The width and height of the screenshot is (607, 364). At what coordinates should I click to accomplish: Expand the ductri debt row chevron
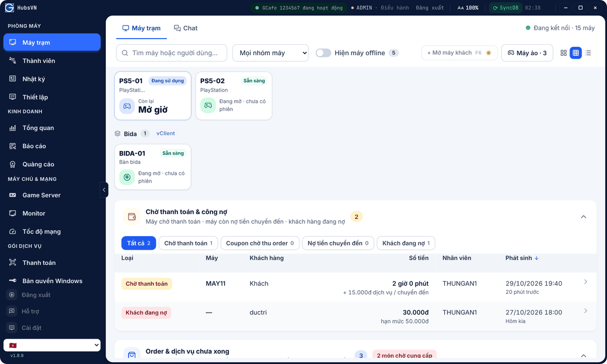(585, 311)
